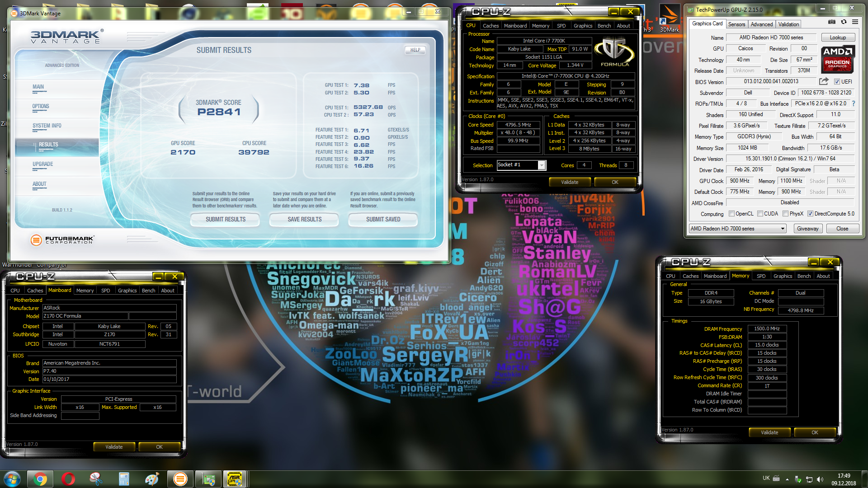
Task: Click the SAVE RESULTS button
Action: pos(304,220)
